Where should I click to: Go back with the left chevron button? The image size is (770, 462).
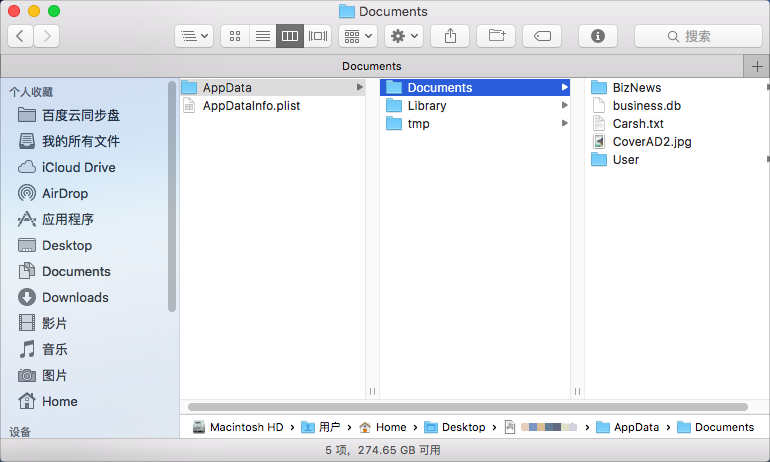(x=20, y=36)
